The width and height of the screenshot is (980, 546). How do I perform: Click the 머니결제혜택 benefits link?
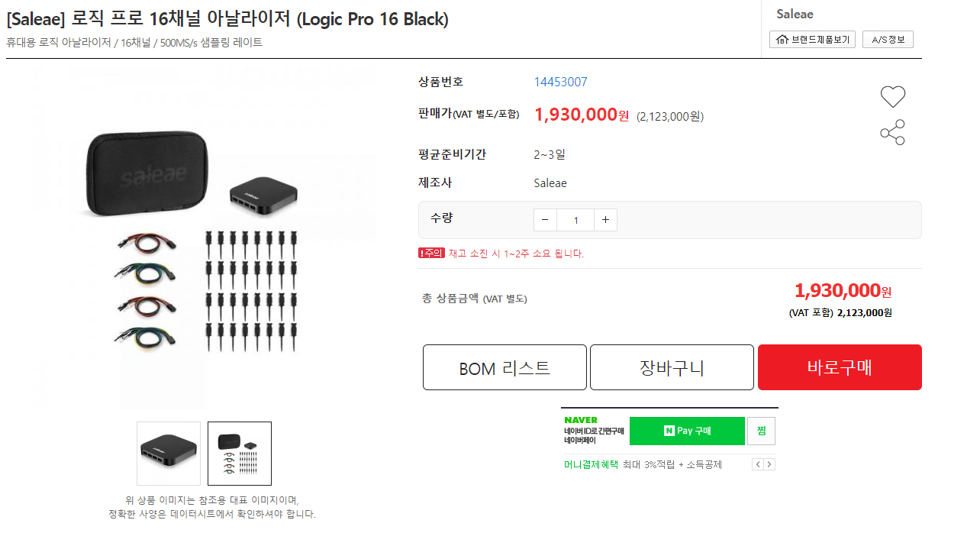click(591, 464)
